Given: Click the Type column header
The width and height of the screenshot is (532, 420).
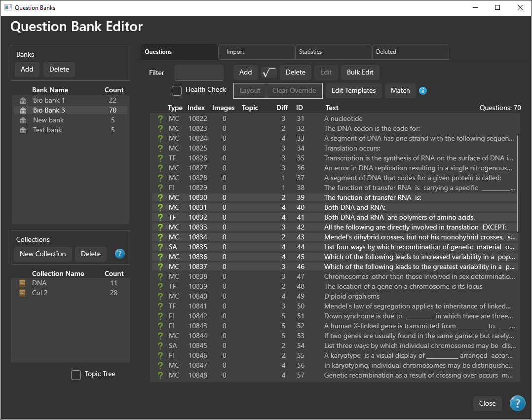Looking at the screenshot, I should [175, 108].
